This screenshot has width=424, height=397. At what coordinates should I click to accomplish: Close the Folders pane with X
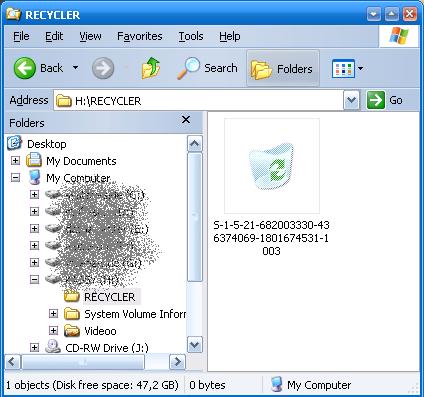click(x=186, y=119)
